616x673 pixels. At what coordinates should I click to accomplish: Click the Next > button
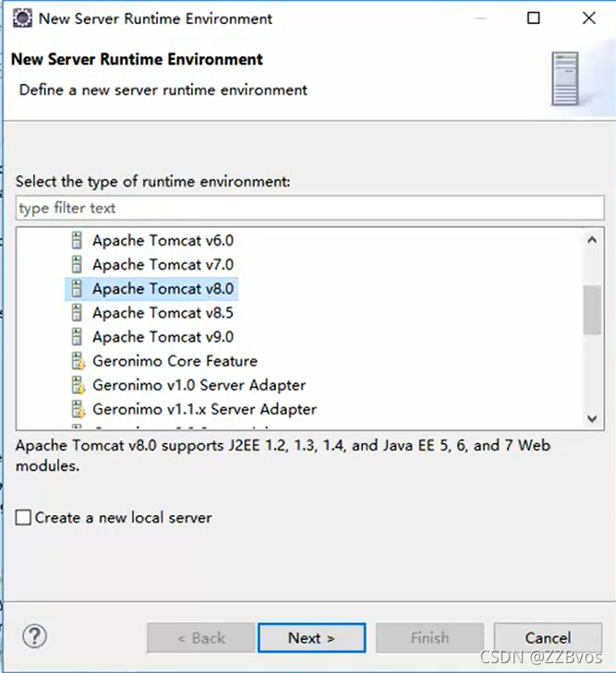312,638
